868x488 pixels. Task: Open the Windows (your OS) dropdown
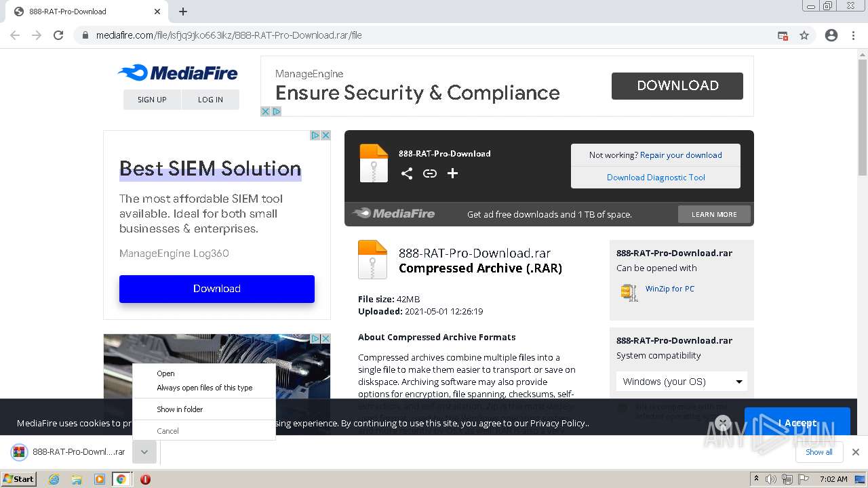click(682, 382)
